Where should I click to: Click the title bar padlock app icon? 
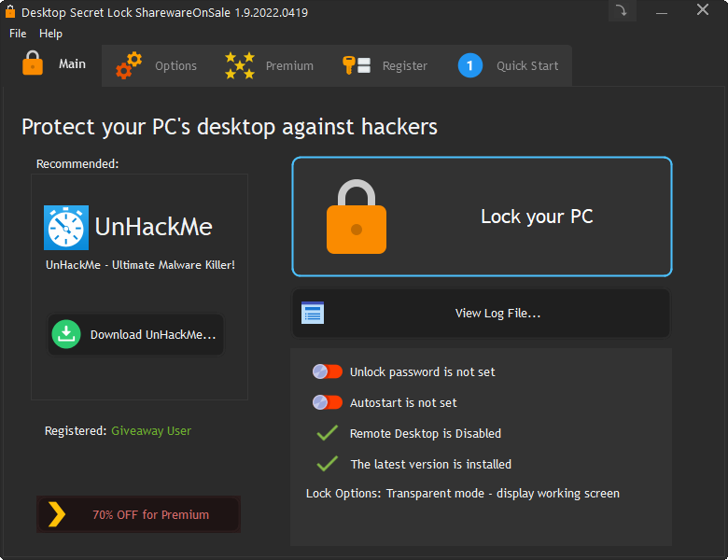[x=10, y=11]
